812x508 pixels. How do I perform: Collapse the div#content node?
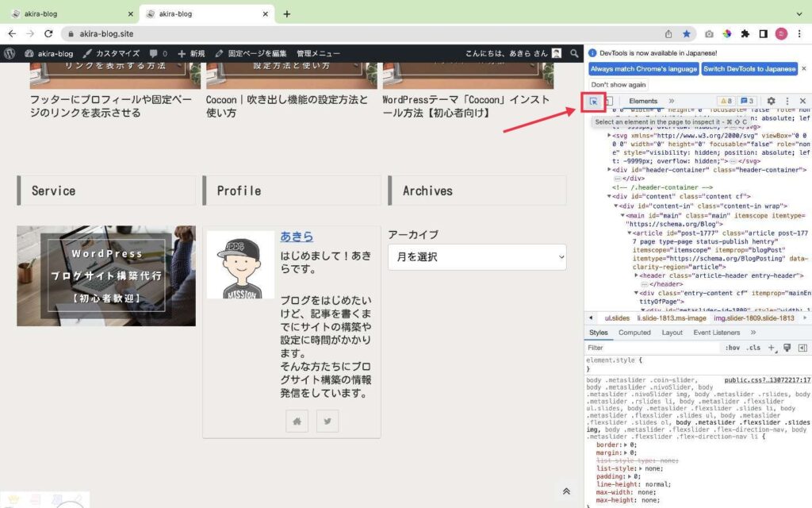coord(609,197)
